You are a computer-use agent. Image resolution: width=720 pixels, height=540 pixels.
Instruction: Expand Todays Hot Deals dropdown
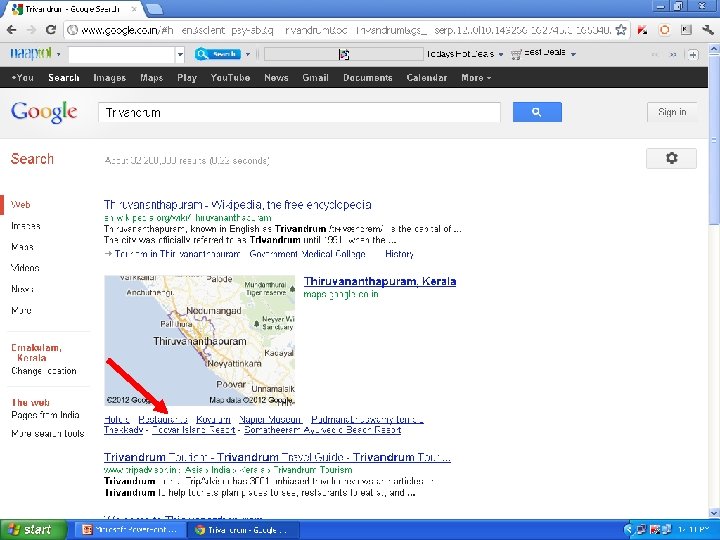coord(501,54)
